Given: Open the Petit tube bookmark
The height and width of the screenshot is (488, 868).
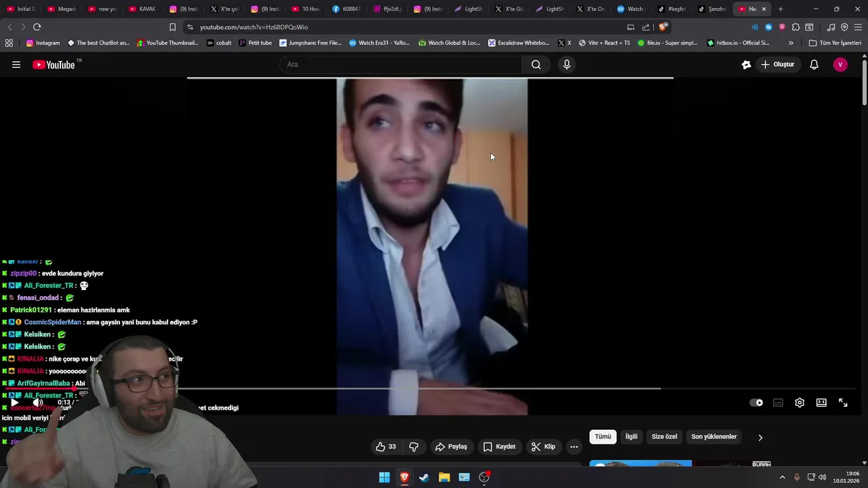Looking at the screenshot, I should 255,43.
